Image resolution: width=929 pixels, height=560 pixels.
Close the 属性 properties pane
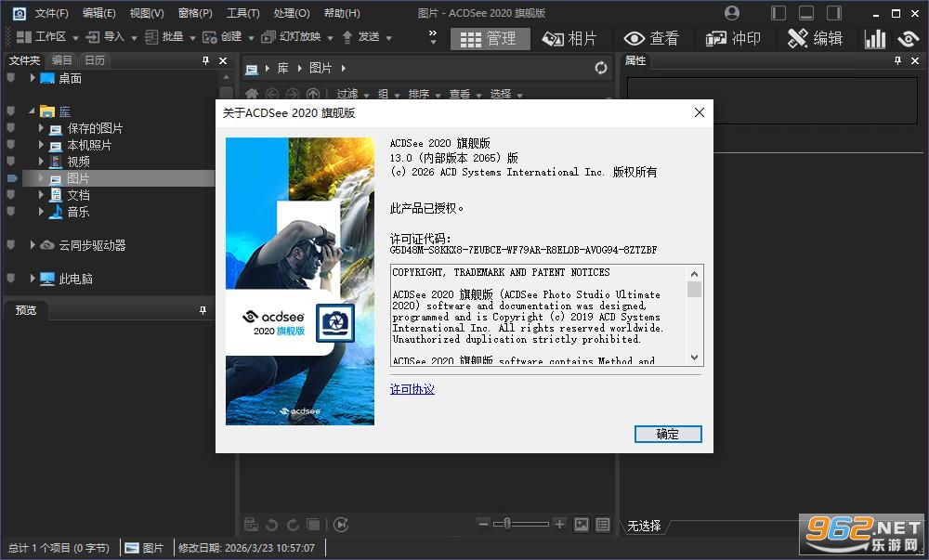coord(915,60)
